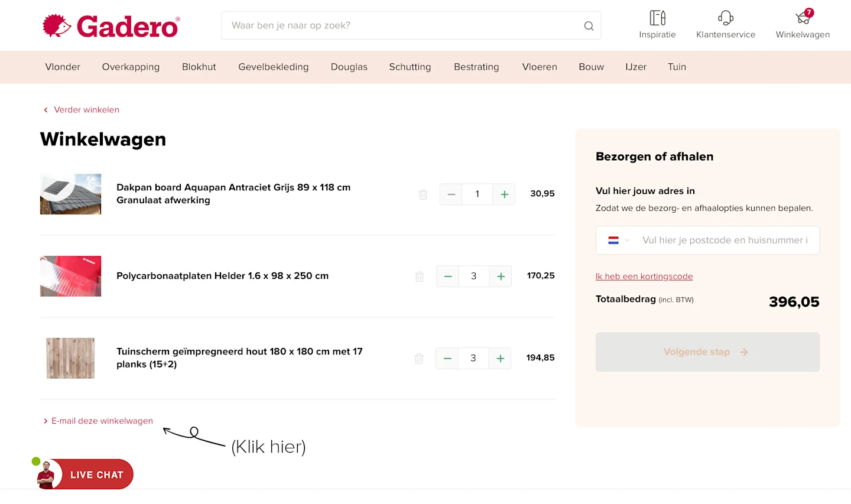Click the Tuinscherm price 194,85

pyautogui.click(x=541, y=358)
